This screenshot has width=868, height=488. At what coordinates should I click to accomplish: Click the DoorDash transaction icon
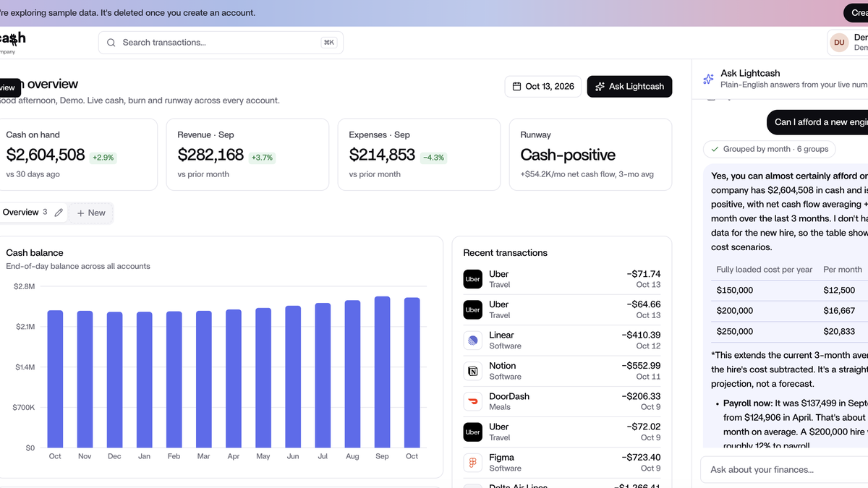(472, 401)
